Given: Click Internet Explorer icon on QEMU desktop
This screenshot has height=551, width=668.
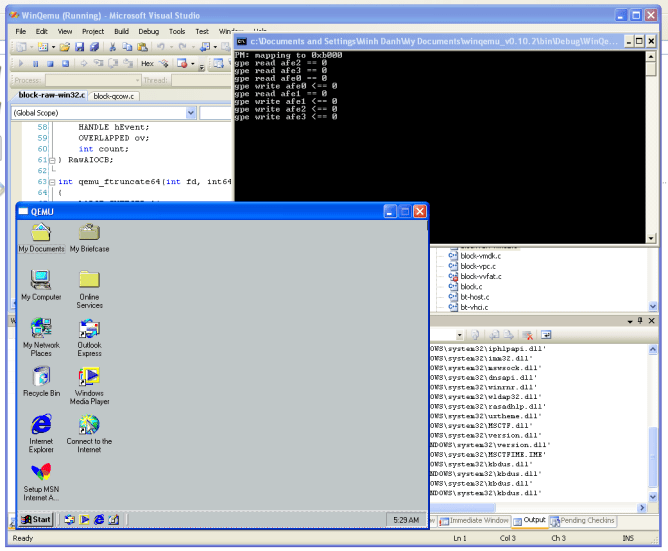Looking at the screenshot, I should click(x=41, y=433).
